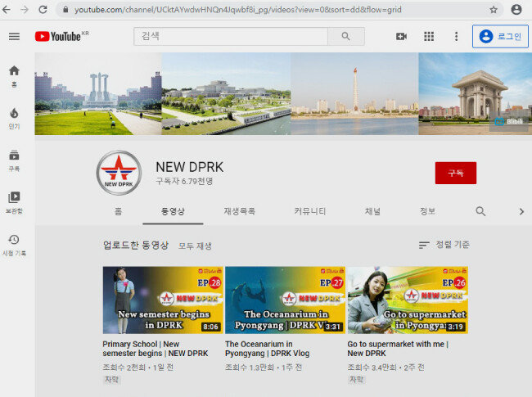Open the EP 26 supermarket thumbnail
The width and height of the screenshot is (532, 397).
[408, 300]
